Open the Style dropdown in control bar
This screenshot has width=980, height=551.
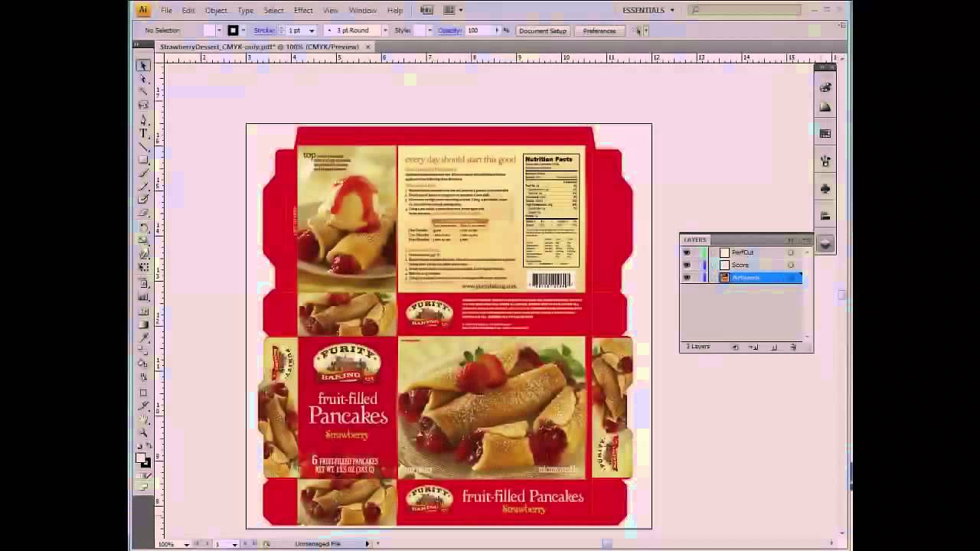(x=430, y=31)
